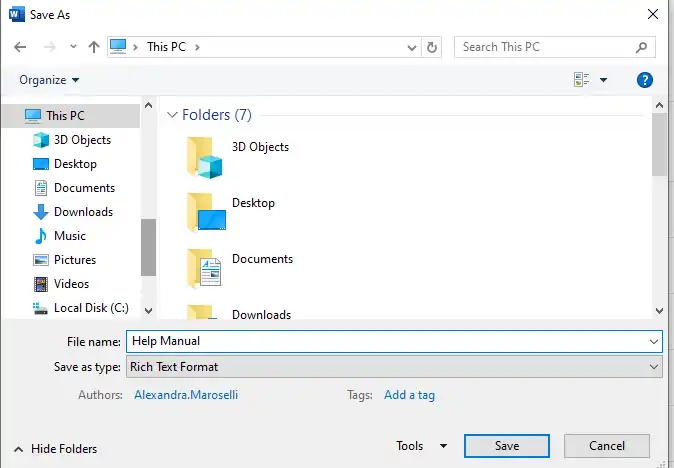Open the view options dropdown arrow
674x468 pixels.
click(604, 80)
